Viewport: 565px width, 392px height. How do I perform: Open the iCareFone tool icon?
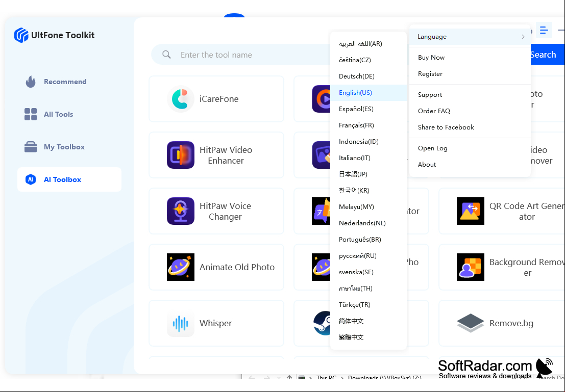(x=181, y=99)
